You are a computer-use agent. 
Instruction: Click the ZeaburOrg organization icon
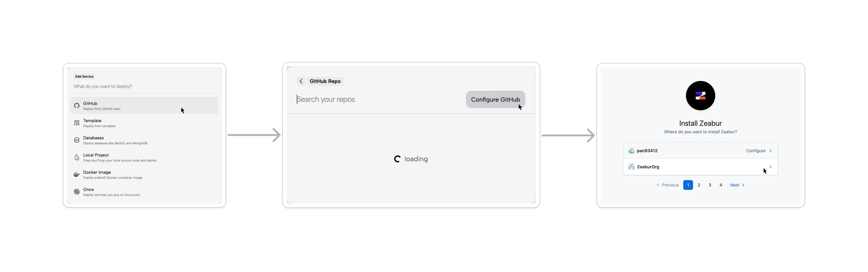631,167
